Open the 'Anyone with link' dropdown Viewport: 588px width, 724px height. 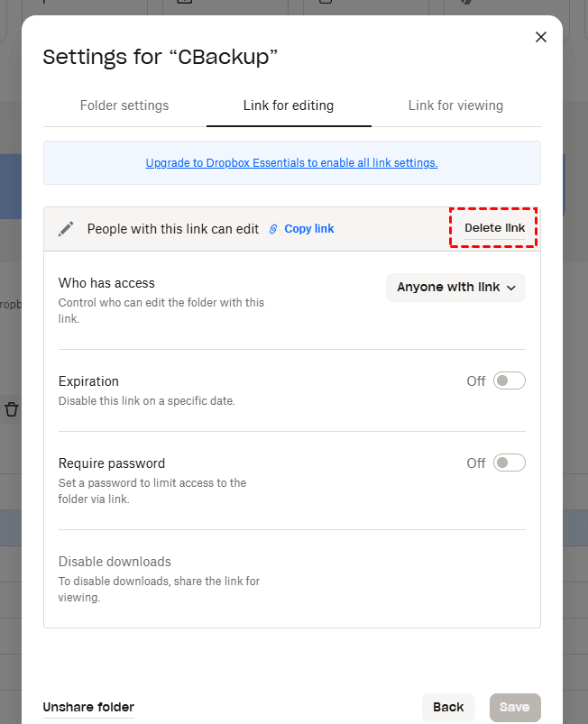(x=455, y=288)
